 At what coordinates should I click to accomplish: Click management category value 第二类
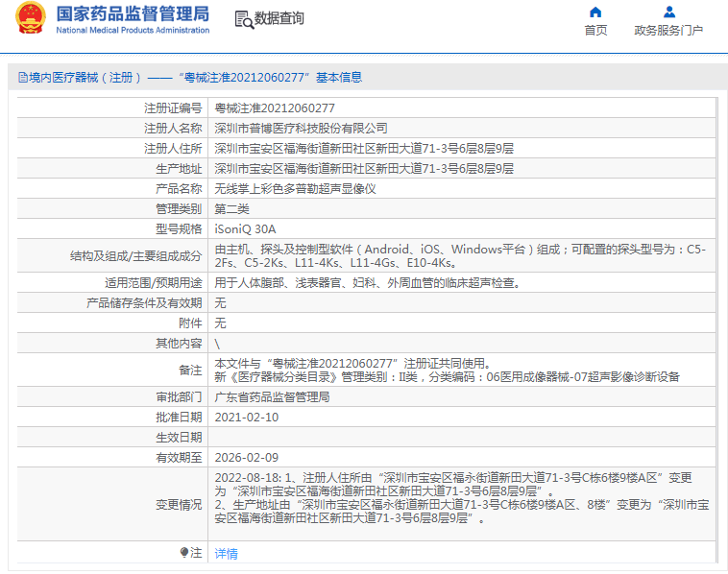[231, 209]
